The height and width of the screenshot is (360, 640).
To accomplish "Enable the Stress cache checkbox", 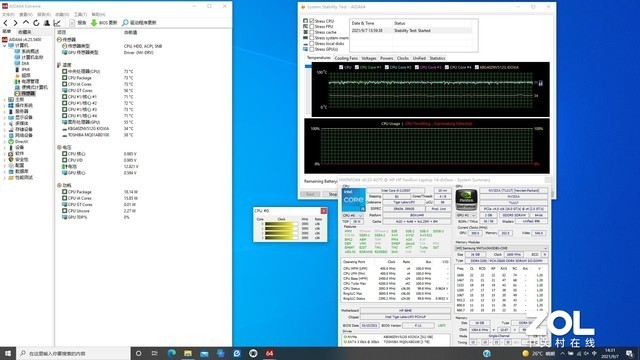I will coord(312,32).
